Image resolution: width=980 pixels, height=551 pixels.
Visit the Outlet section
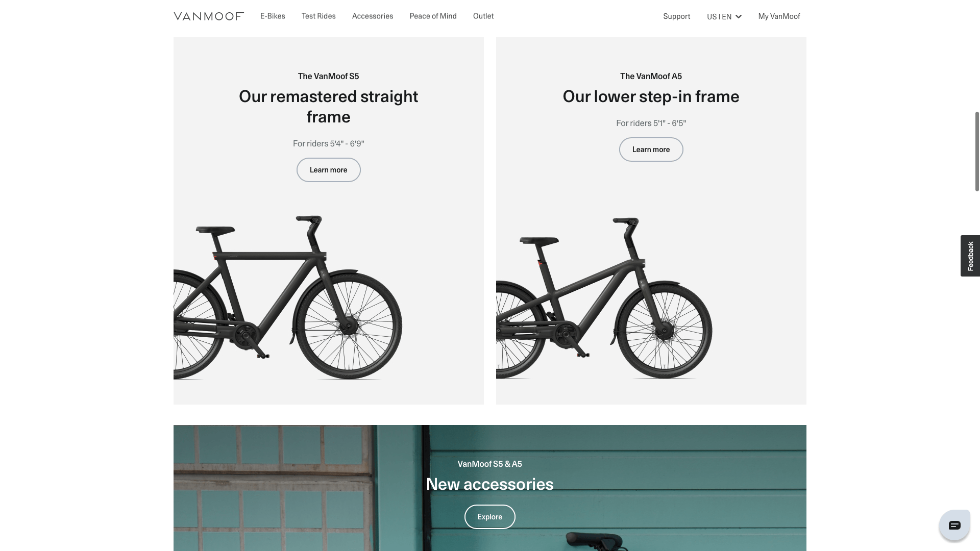pyautogui.click(x=483, y=16)
